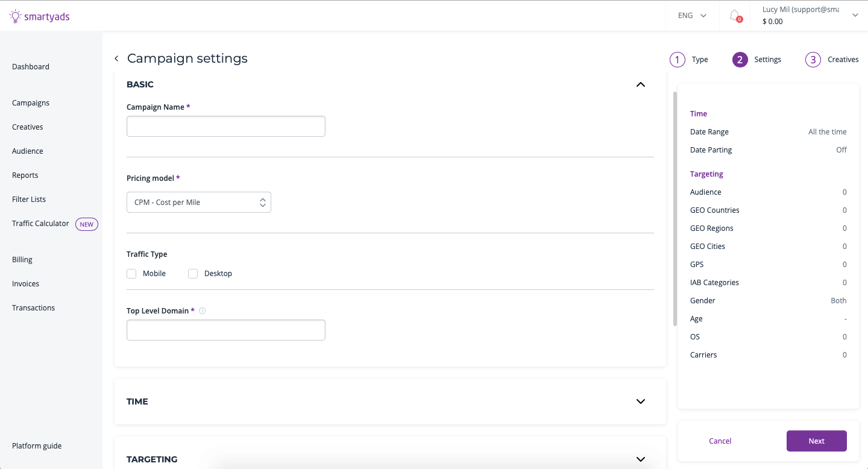This screenshot has height=469, width=868.
Task: Go to Campaigns in the sidebar
Action: click(x=31, y=103)
